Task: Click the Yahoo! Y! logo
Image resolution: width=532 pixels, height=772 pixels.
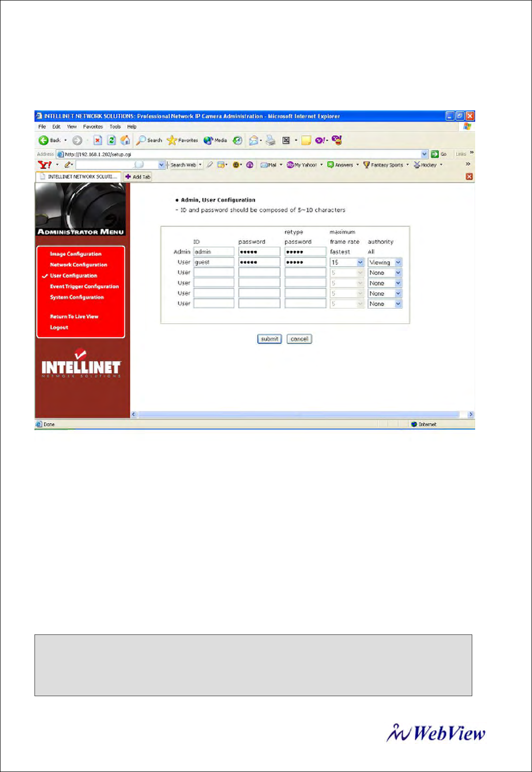Action: [x=45, y=165]
